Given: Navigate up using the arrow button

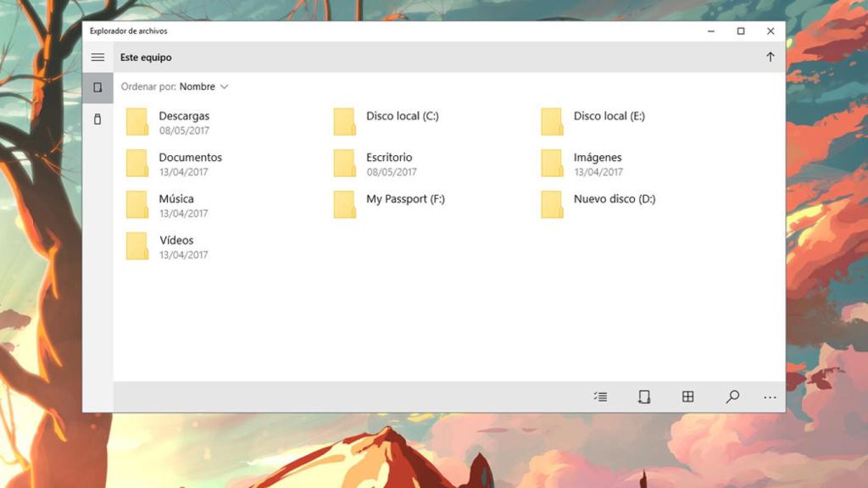Looking at the screenshot, I should pyautogui.click(x=770, y=57).
